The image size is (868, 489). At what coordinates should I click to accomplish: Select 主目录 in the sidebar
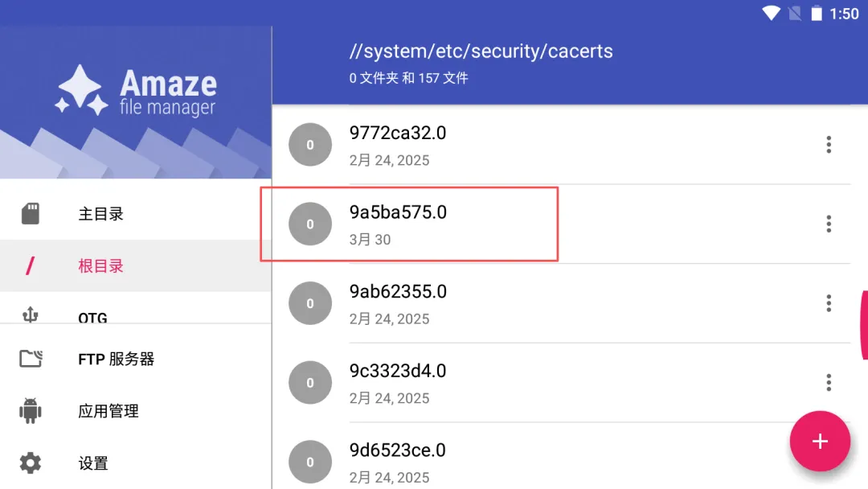coord(100,214)
